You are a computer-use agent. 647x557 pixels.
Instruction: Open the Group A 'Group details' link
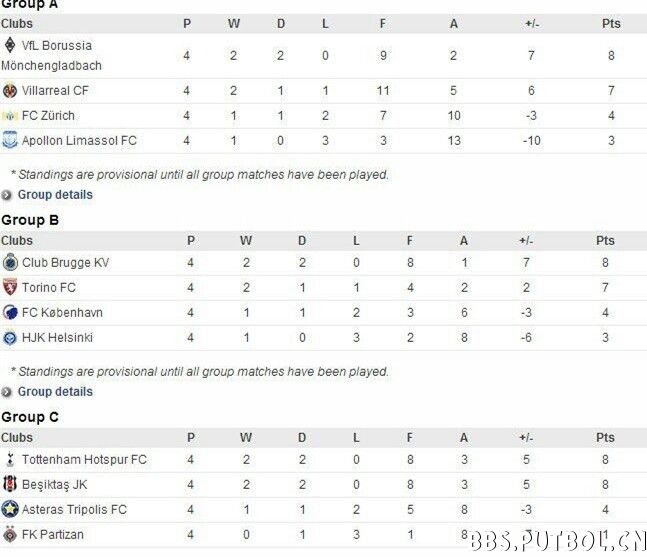coord(55,195)
